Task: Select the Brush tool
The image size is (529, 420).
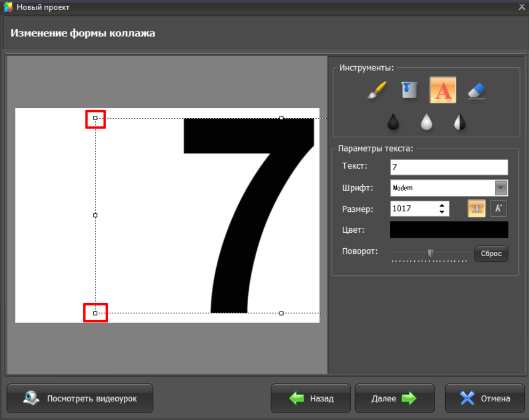Action: (377, 90)
